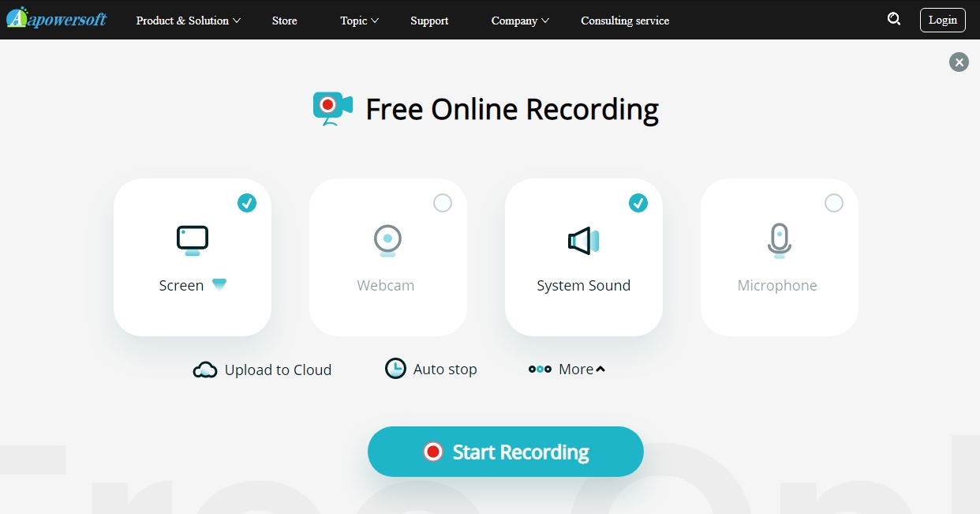Click the Consulting service link
The image size is (980, 514).
[x=624, y=21]
